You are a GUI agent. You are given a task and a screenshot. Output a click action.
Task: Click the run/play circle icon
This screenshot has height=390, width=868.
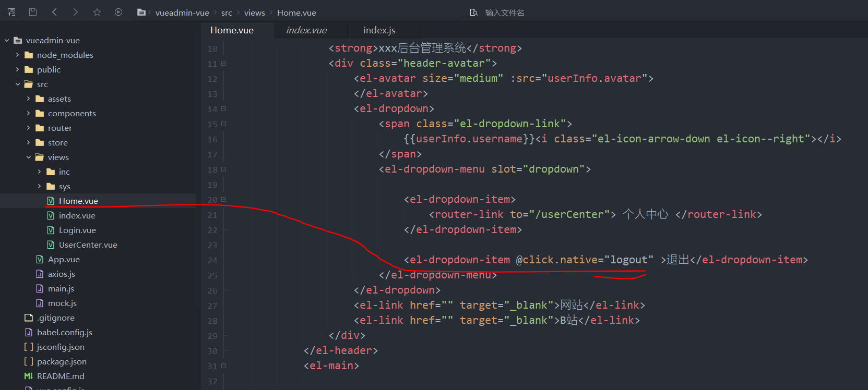pos(118,12)
